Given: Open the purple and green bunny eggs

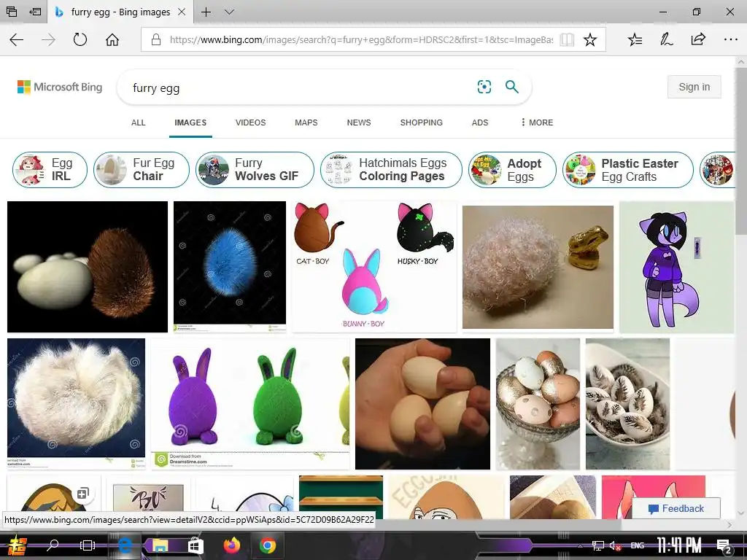Looking at the screenshot, I should [250, 404].
